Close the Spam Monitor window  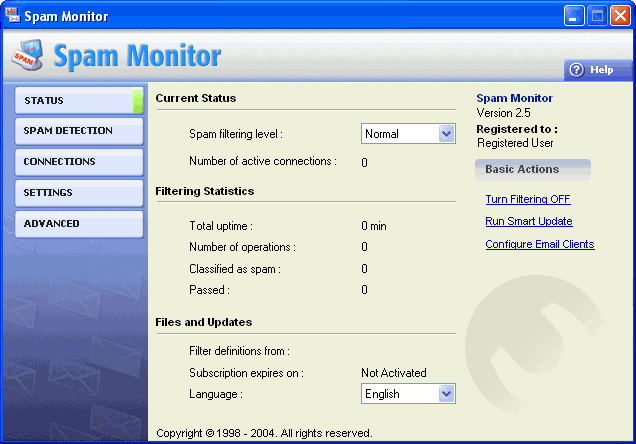[x=620, y=16]
